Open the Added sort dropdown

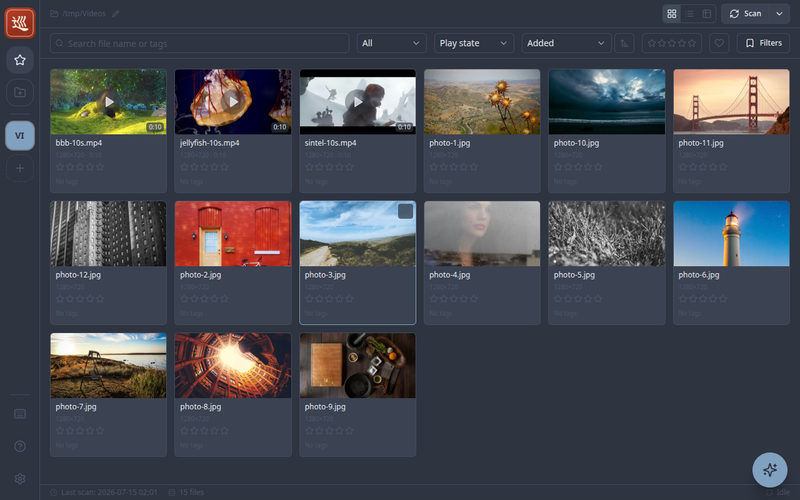[x=566, y=43]
